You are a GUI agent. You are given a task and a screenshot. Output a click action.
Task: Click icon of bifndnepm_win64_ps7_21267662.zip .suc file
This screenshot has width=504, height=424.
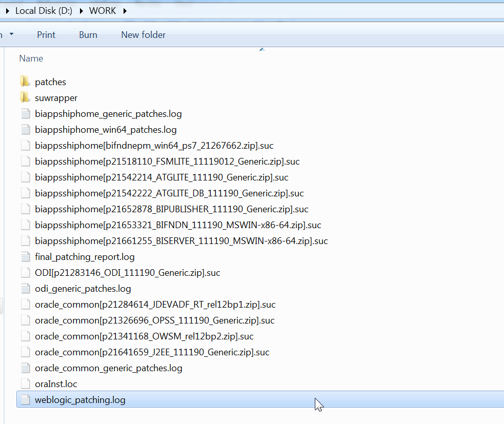[x=26, y=145]
